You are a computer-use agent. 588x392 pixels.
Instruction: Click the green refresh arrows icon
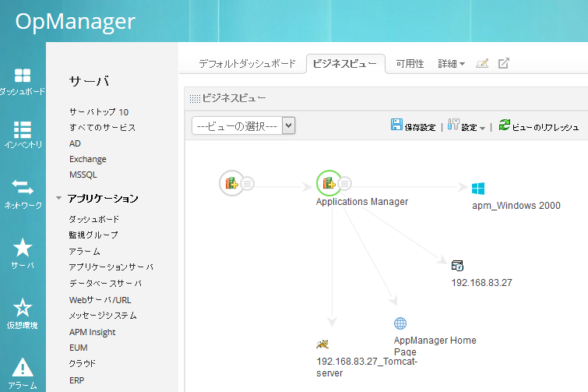coord(505,125)
